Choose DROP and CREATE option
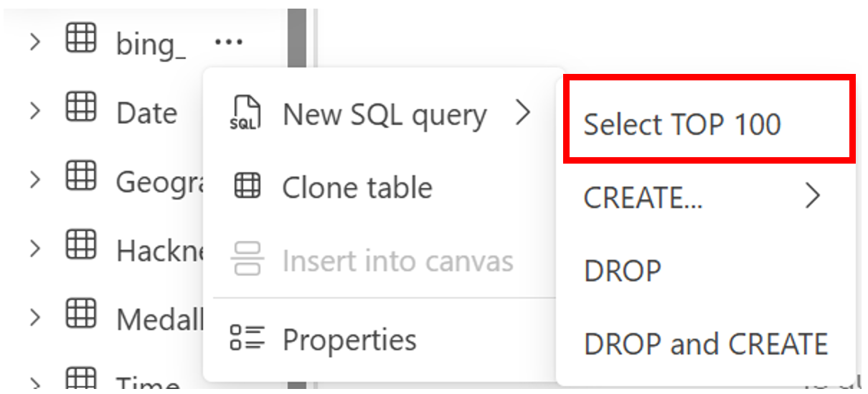Image resolution: width=868 pixels, height=394 pixels. (706, 344)
